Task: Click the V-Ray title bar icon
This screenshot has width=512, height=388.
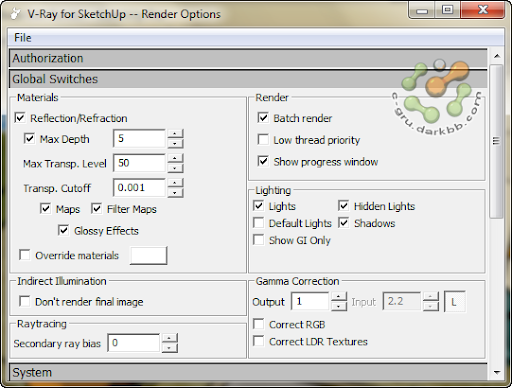Action: (x=15, y=14)
